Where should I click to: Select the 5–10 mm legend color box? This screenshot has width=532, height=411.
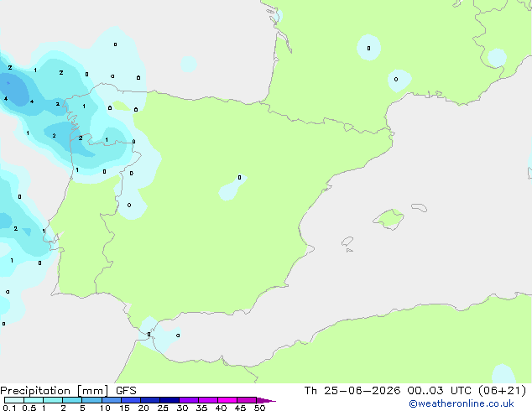(91, 400)
